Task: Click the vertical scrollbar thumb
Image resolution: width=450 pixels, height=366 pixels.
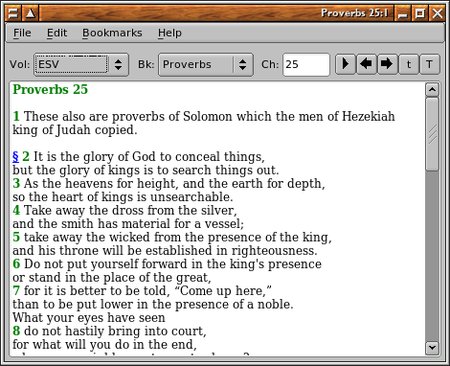Action: [x=432, y=134]
